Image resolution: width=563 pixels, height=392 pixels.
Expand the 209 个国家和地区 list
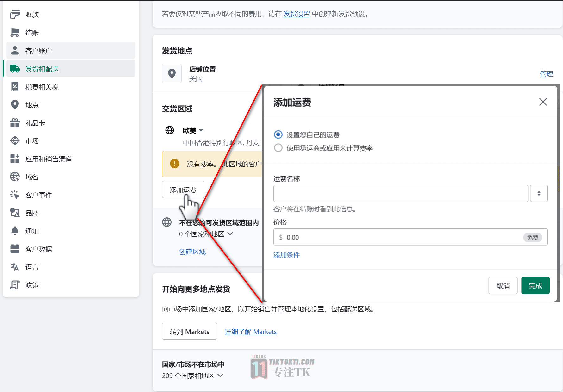click(221, 376)
